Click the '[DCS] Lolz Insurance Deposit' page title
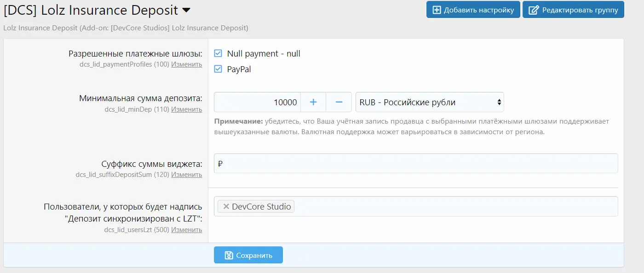 (x=91, y=10)
